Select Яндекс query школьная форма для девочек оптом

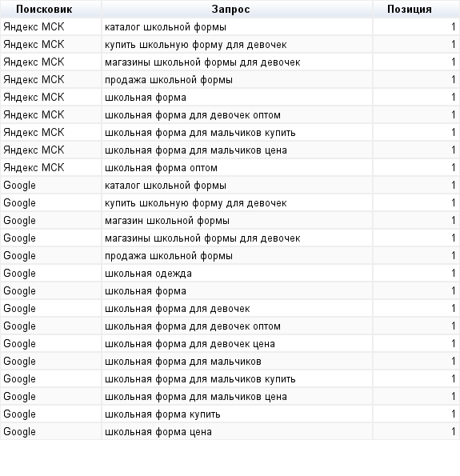(193, 115)
